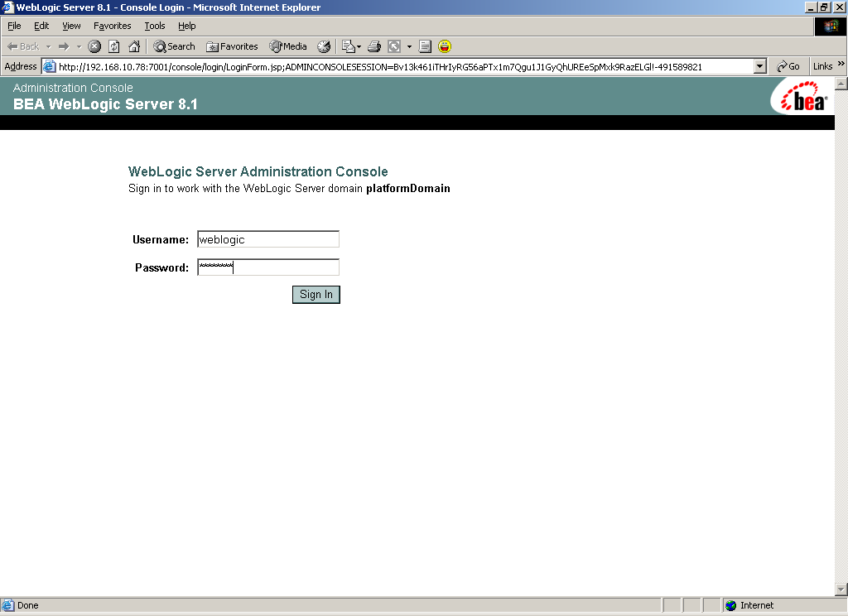Click the History toolbar icon
848x616 pixels.
pyautogui.click(x=324, y=46)
